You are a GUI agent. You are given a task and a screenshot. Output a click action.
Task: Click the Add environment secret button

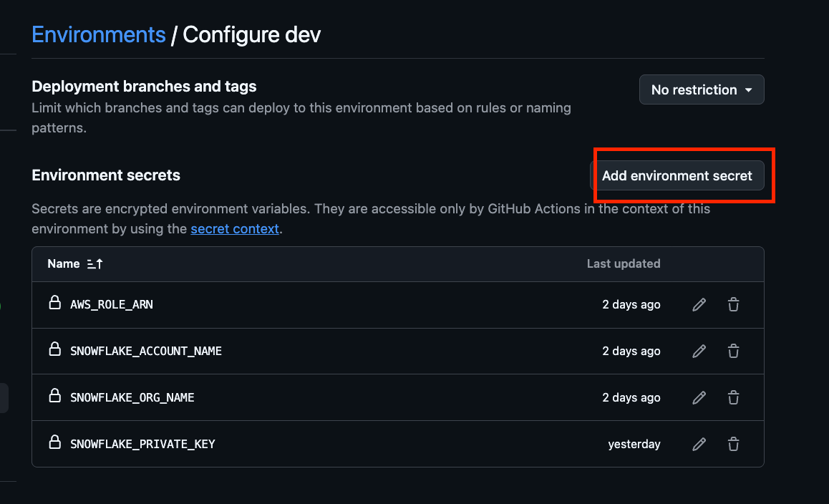pyautogui.click(x=677, y=175)
